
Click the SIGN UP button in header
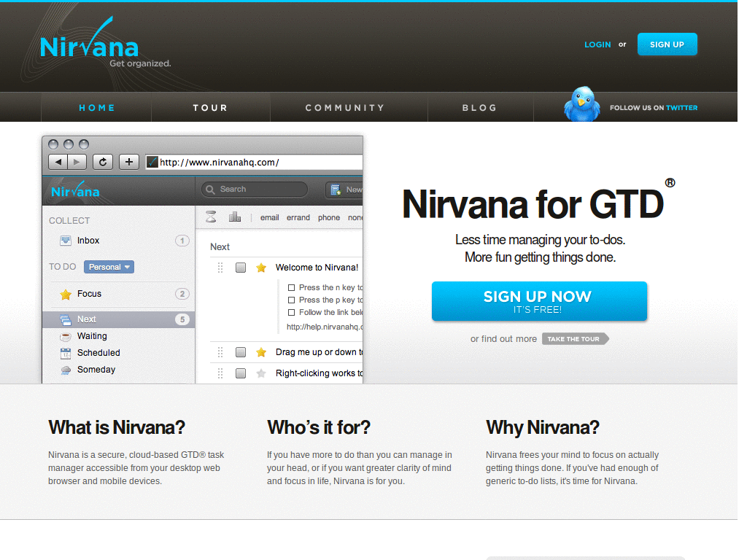[x=667, y=44]
